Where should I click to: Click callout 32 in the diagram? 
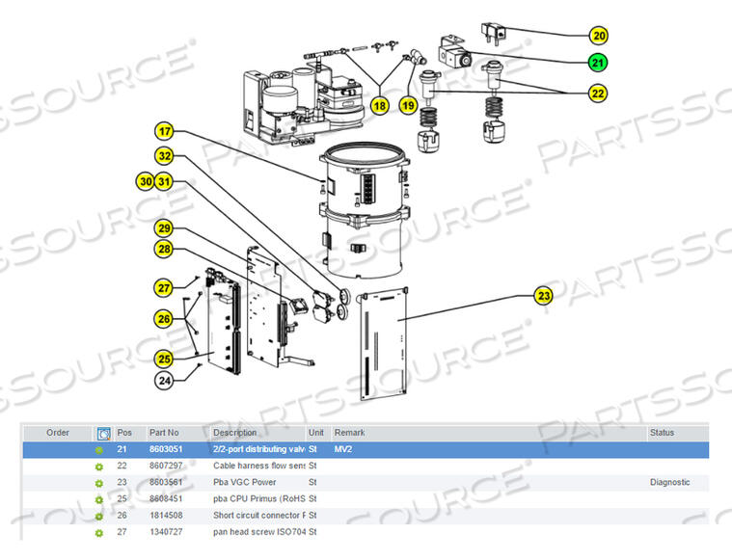click(x=165, y=156)
